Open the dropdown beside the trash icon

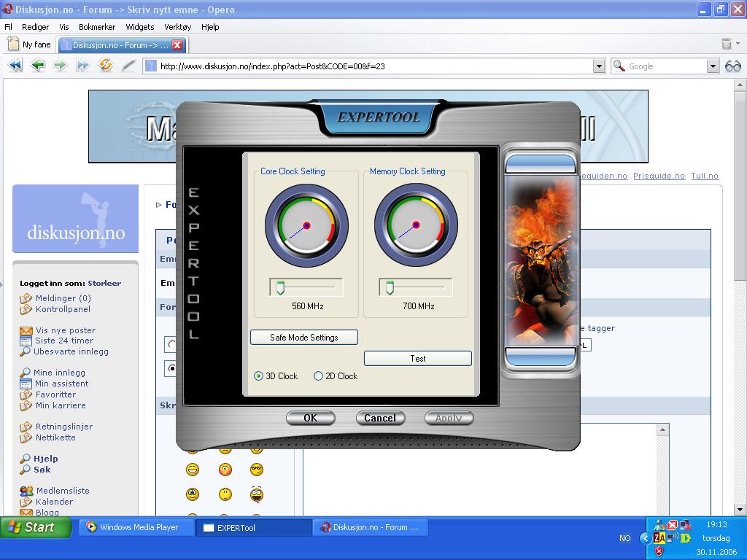click(x=738, y=44)
